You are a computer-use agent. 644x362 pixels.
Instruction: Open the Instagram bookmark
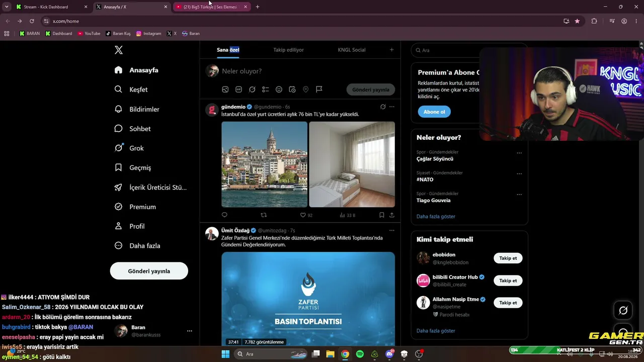click(x=149, y=34)
